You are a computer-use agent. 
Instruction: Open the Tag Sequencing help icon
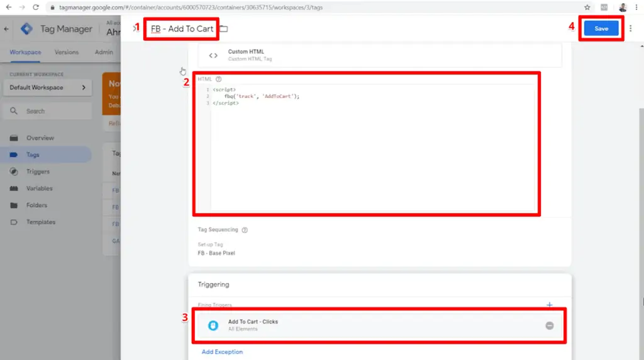point(245,230)
